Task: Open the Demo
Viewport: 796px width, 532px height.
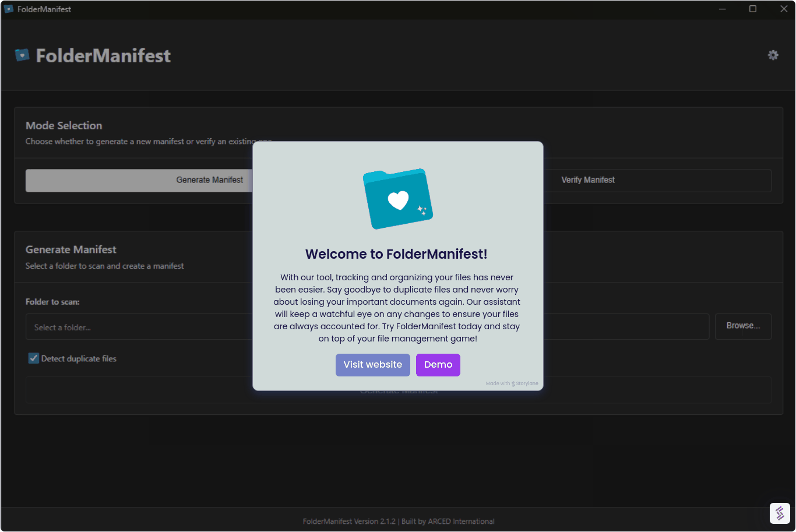Action: (438, 365)
